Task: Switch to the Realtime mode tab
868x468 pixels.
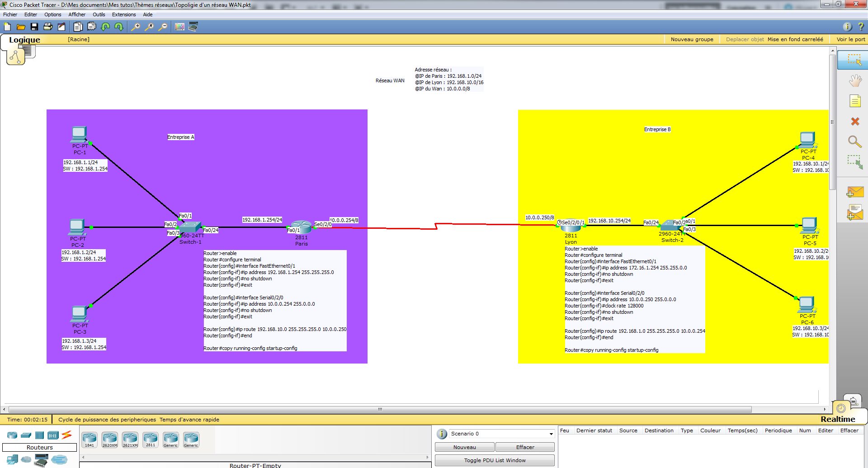Action: (x=838, y=419)
